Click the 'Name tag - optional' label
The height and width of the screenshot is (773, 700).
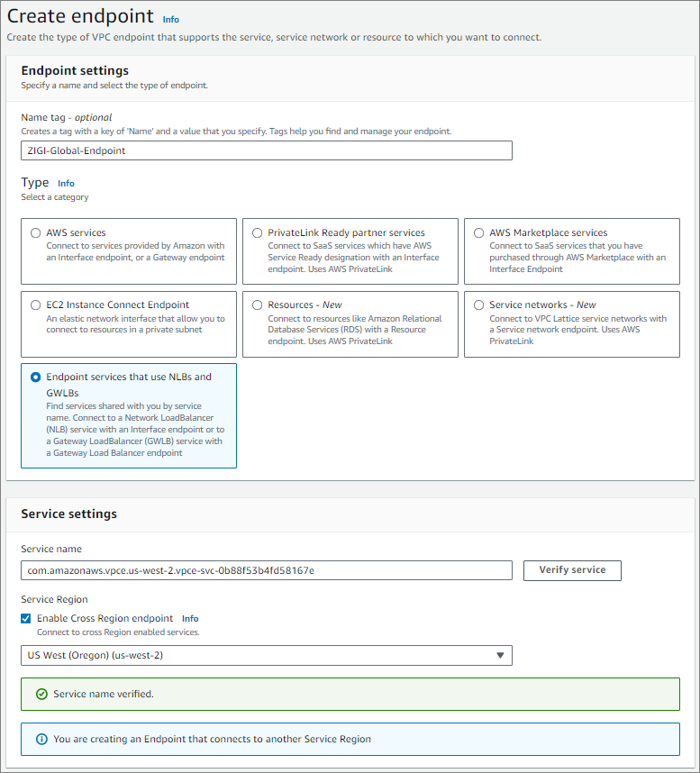[x=66, y=117]
